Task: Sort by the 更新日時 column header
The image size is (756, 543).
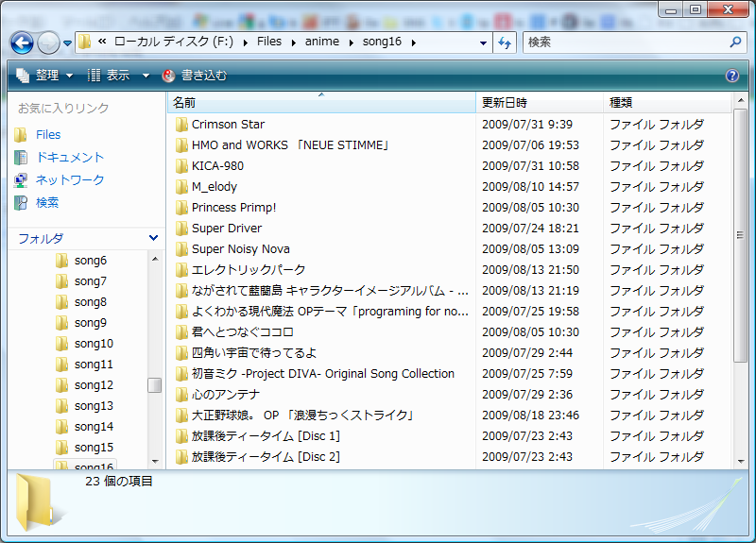Action: (x=539, y=102)
